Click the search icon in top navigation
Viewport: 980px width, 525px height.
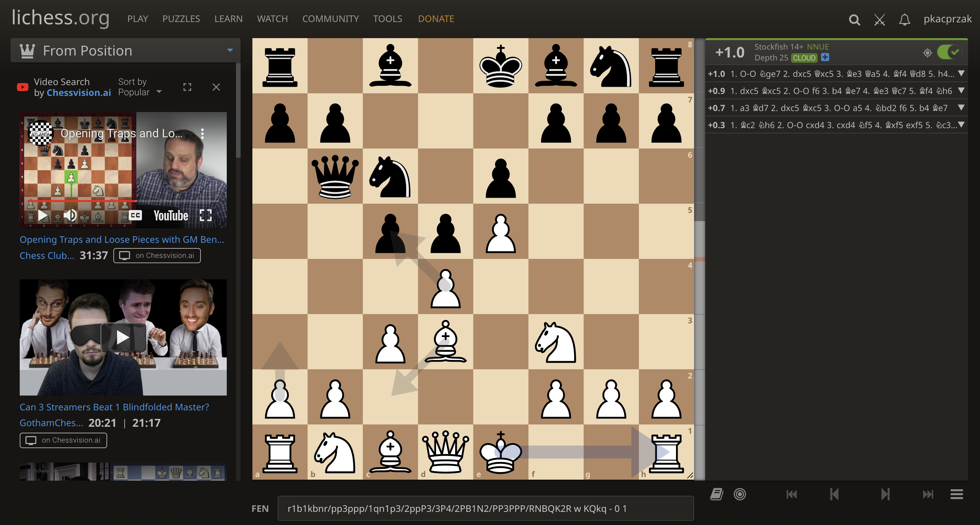point(854,18)
